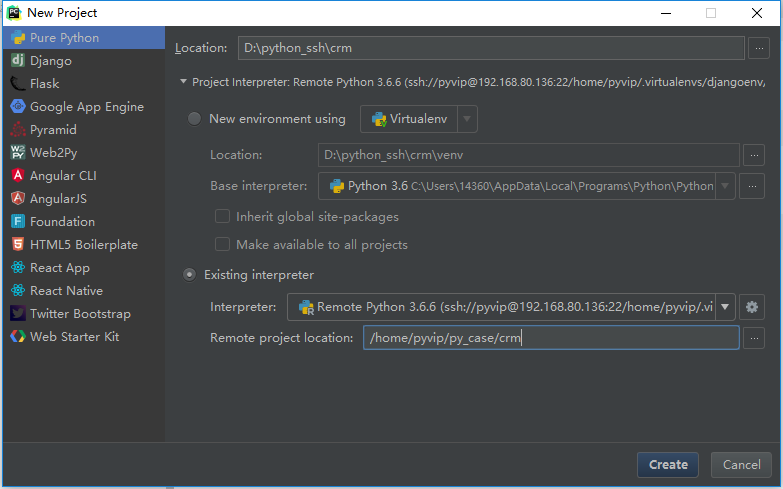Click the Python 3.6 base interpreter combo

(526, 186)
